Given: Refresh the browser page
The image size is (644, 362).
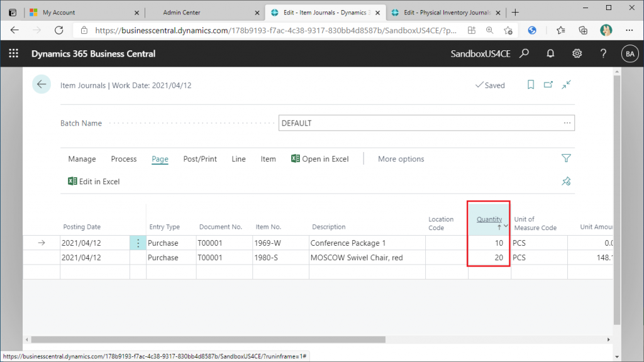Looking at the screenshot, I should [59, 30].
